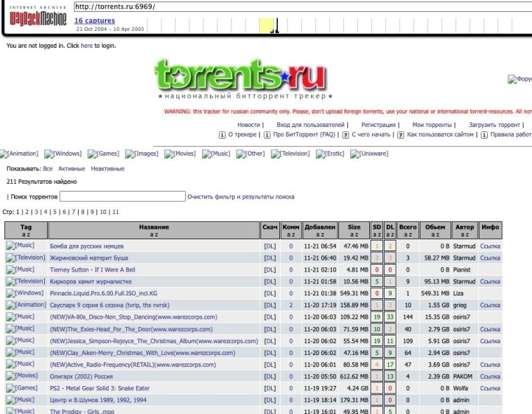Click size 549.31 MB in Pinnacle row
Viewport: 532px width, 414px height.
[x=354, y=293]
